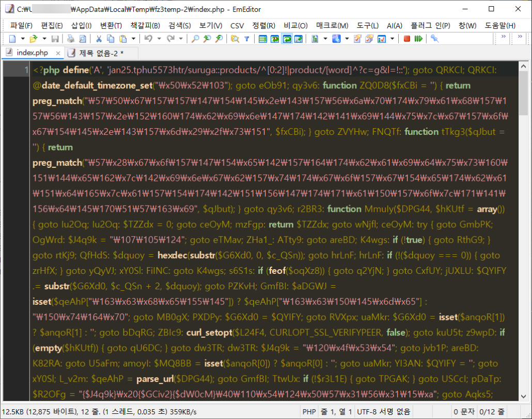Click '줄 1, 열 1' position in status bar

point(336,412)
